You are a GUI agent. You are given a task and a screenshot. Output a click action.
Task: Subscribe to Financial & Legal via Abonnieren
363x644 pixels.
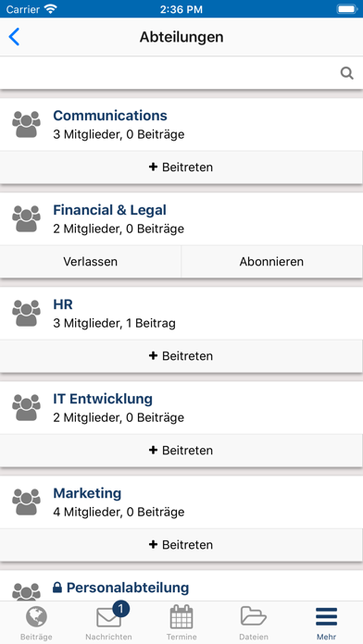click(271, 262)
